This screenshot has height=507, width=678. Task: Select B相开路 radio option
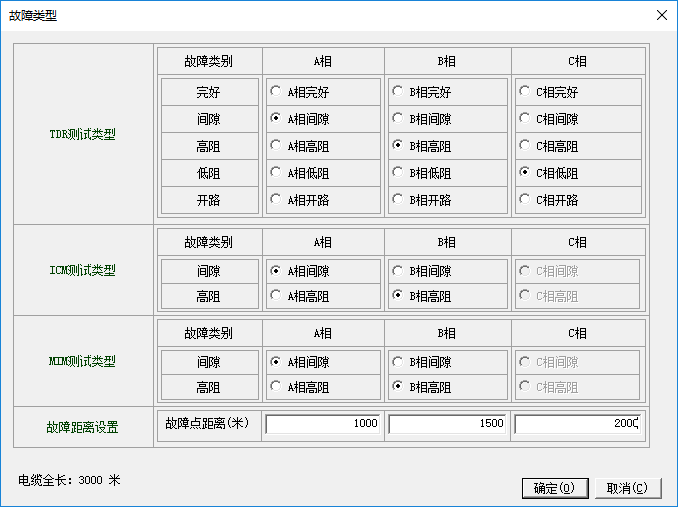click(399, 200)
